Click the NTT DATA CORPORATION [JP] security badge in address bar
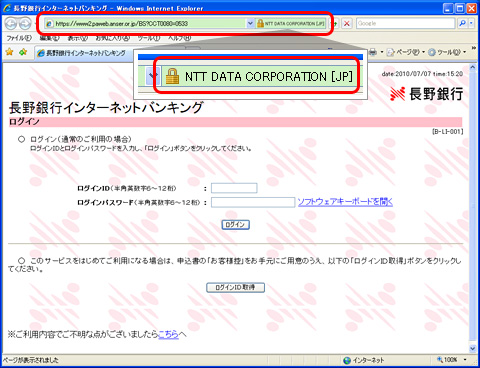Screen dimensions: 480x368 [x=290, y=23]
